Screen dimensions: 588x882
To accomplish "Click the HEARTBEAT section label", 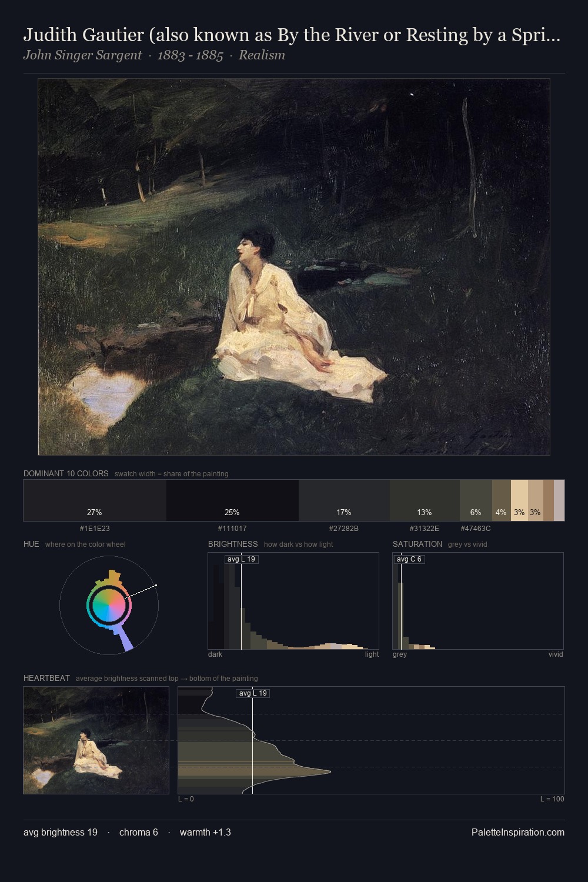I will [46, 678].
